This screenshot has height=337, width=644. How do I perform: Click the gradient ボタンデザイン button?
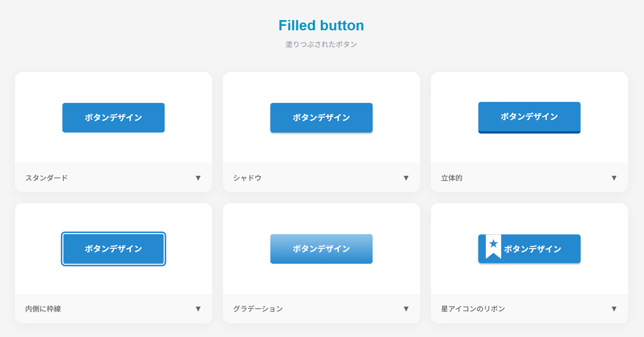point(321,249)
